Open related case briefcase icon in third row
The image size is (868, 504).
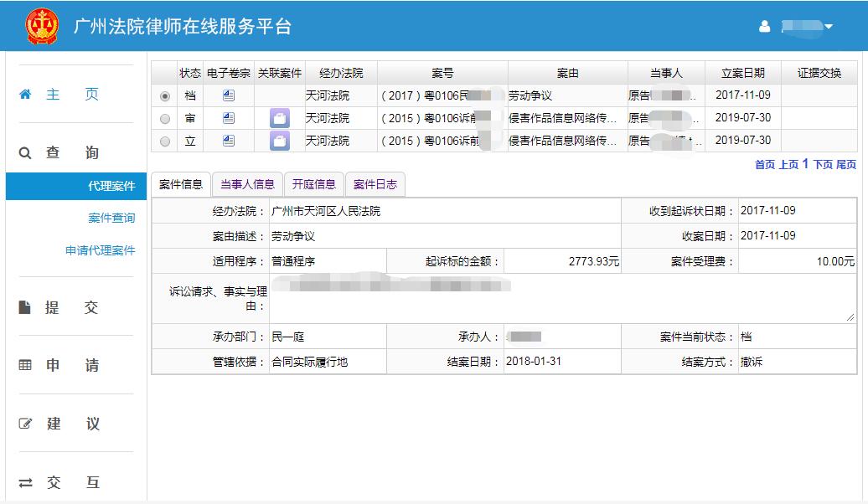(279, 141)
